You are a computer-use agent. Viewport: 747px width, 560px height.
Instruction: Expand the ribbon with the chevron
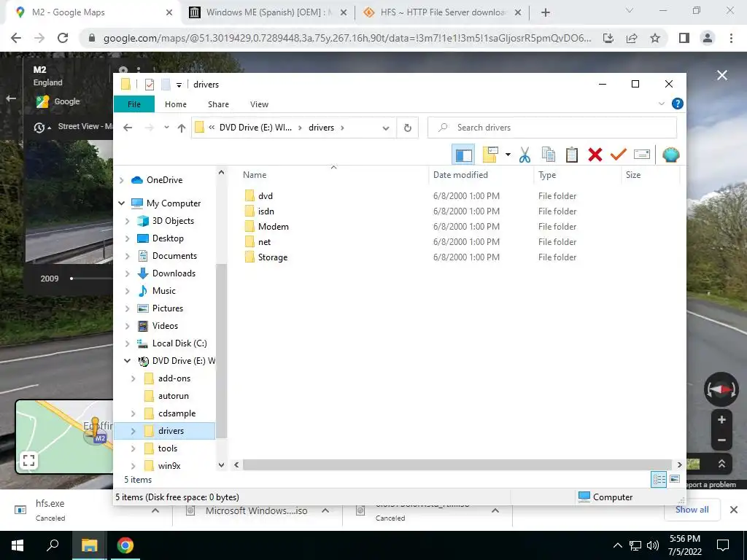pyautogui.click(x=661, y=104)
